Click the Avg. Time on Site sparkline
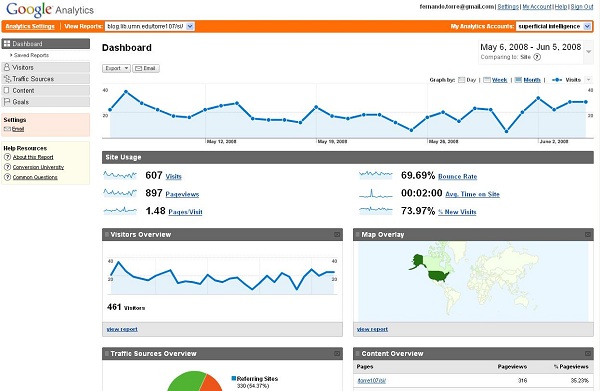This screenshot has height=391, width=600. coord(376,194)
